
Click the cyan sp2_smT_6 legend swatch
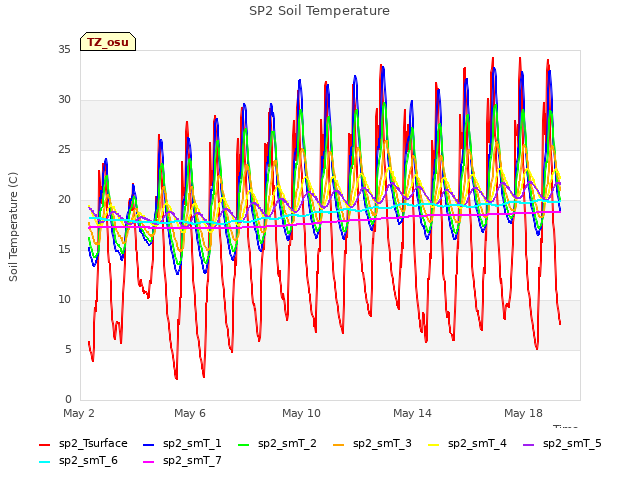(x=44, y=462)
